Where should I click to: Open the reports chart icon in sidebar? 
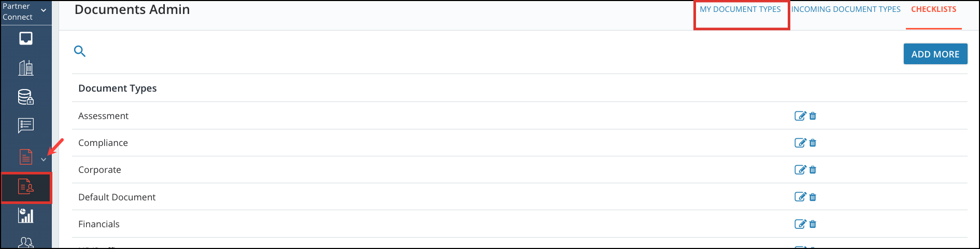pos(26,215)
